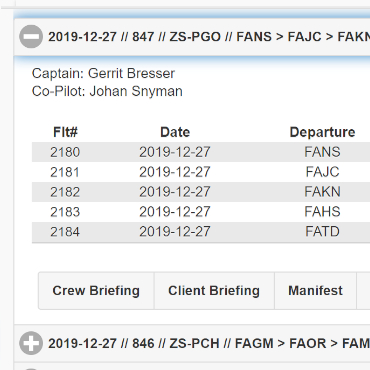Collapse the 847 ZS-PGO flight section
The width and height of the screenshot is (370, 370).
point(31,36)
